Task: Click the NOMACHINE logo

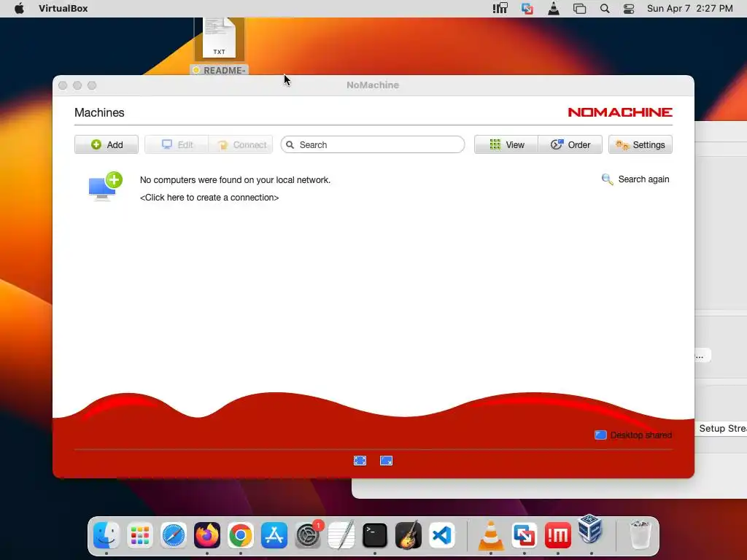Action: coord(620,112)
